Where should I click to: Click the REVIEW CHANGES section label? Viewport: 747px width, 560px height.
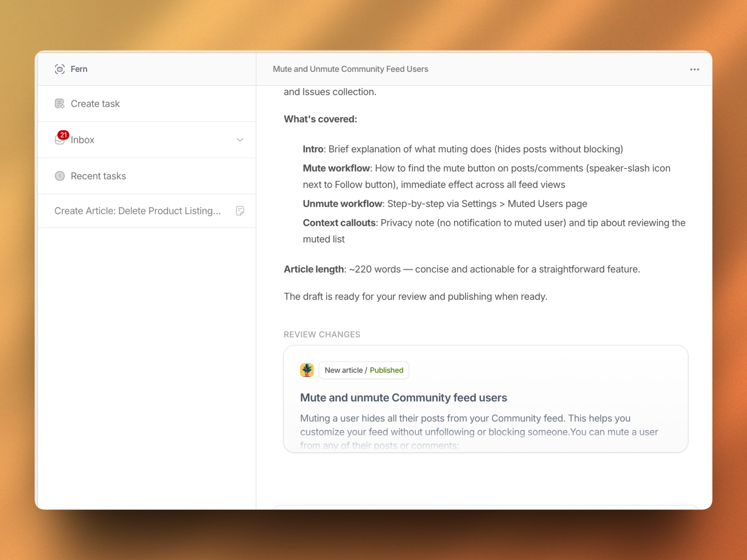[322, 334]
